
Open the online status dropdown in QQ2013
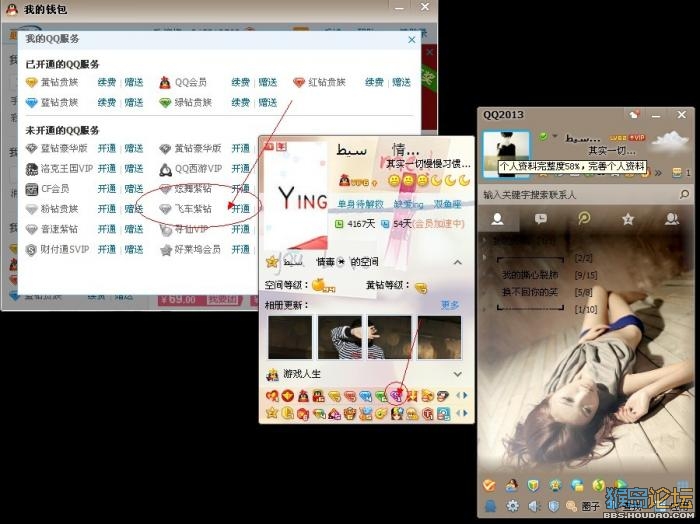555,135
